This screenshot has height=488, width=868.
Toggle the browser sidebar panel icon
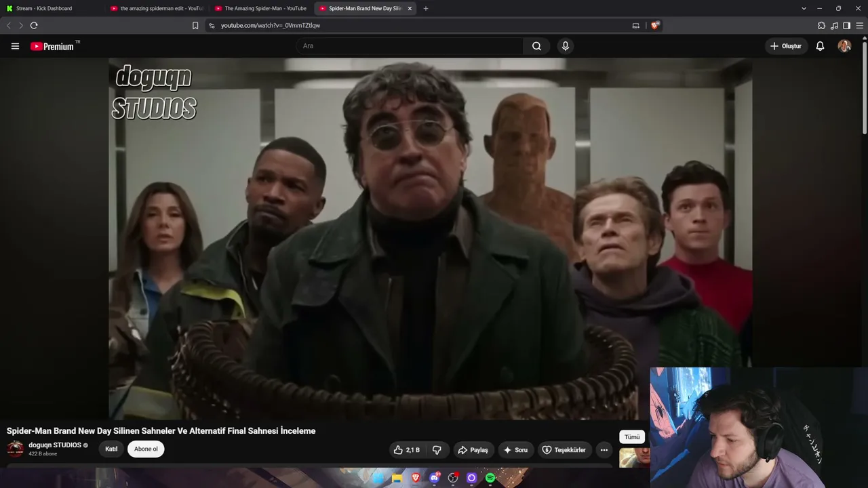(846, 26)
